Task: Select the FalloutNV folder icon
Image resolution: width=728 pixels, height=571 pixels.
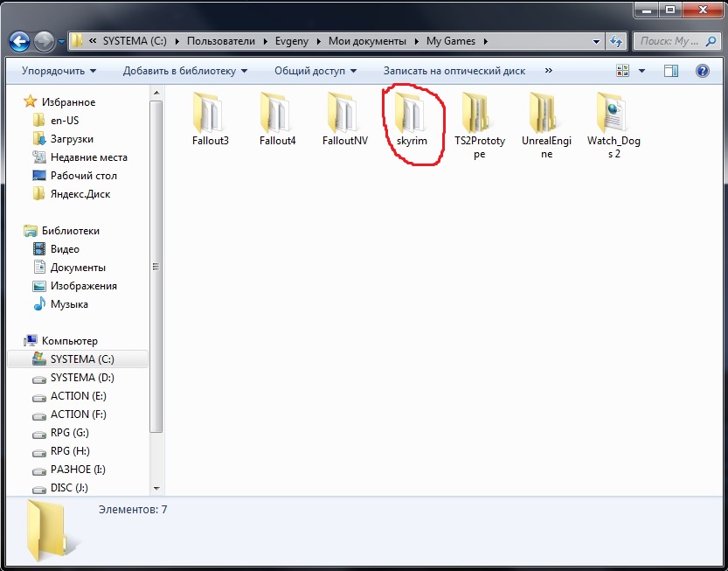Action: coord(343,112)
